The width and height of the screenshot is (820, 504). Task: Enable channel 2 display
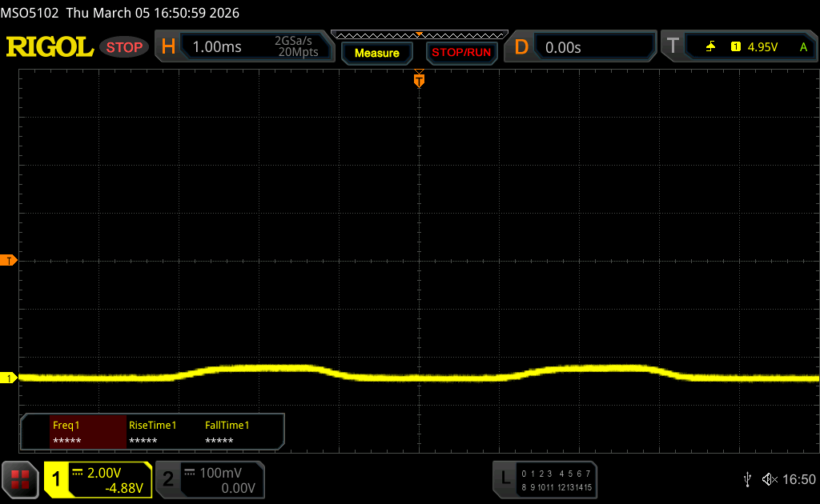168,479
